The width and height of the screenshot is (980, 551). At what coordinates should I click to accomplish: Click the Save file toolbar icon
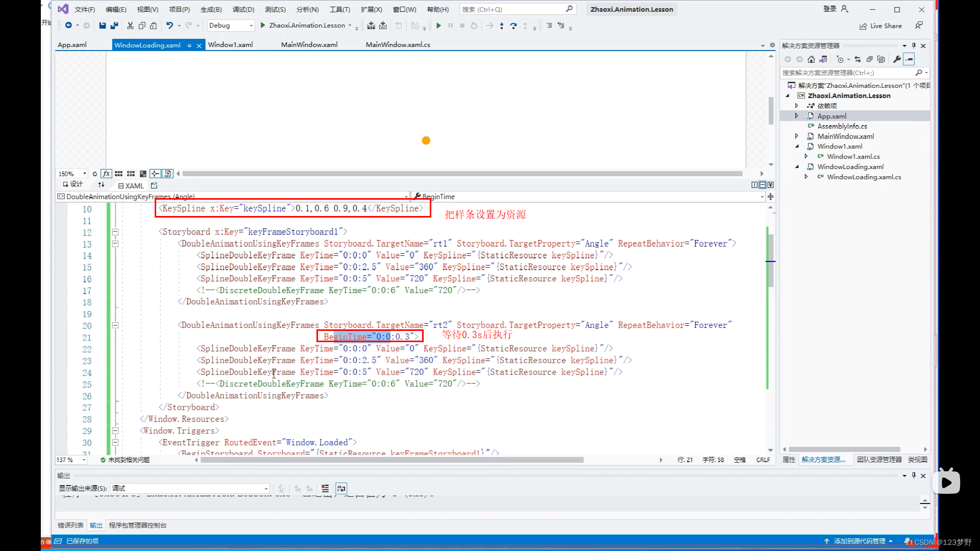102,26
